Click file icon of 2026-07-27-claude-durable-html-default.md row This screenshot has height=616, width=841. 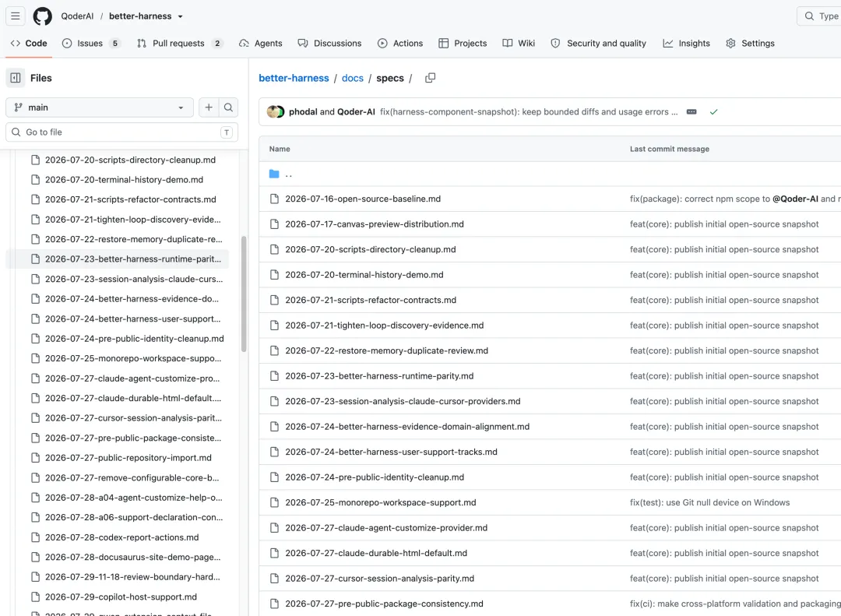point(274,553)
